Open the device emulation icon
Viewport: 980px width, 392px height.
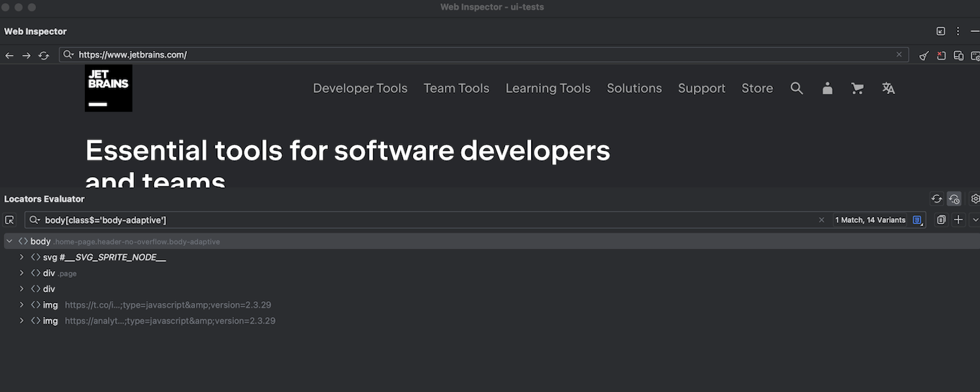[958, 56]
